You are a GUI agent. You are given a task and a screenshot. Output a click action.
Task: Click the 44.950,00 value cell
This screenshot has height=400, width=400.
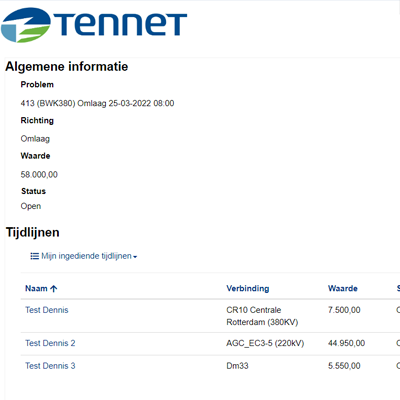(x=346, y=343)
